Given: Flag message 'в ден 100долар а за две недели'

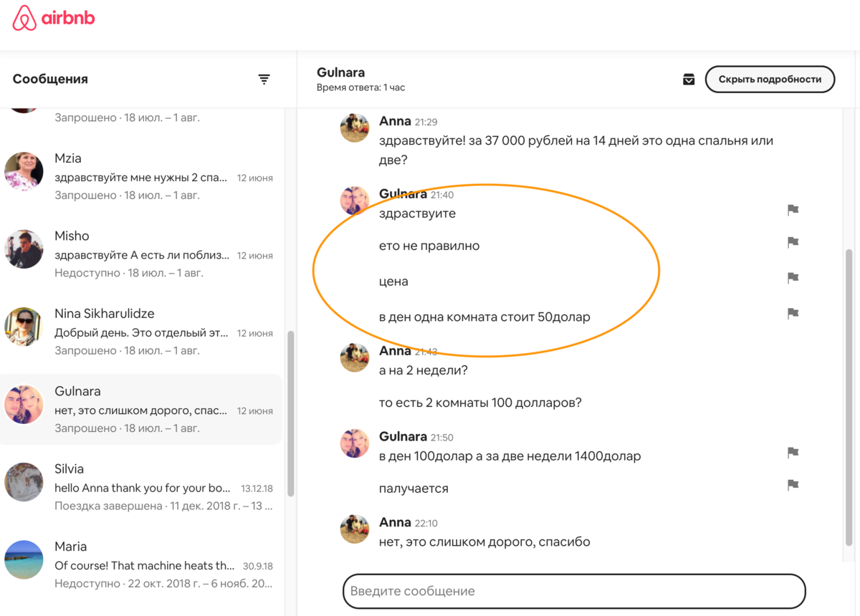Looking at the screenshot, I should [x=793, y=453].
